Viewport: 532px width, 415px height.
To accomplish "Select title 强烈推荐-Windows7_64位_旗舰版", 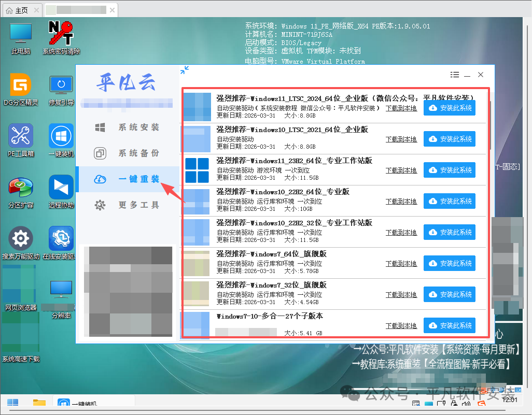I will coord(271,254).
